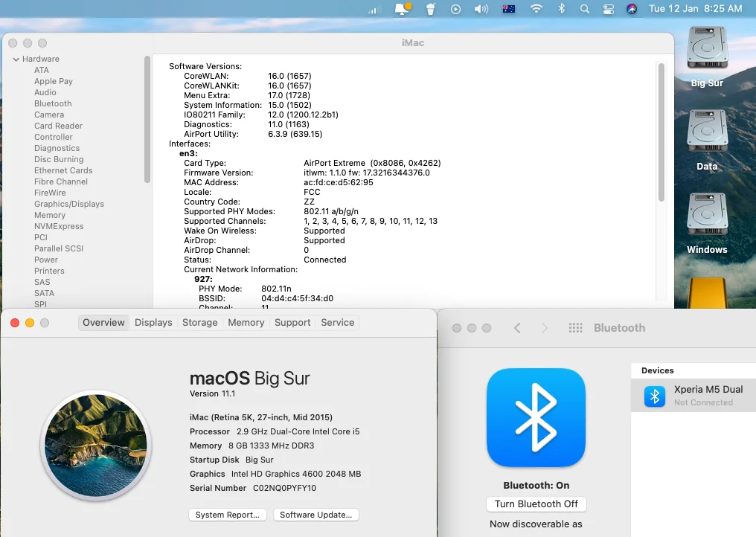This screenshot has width=756, height=537.
Task: Select Memory in the Hardware sidebar
Action: coord(50,215)
